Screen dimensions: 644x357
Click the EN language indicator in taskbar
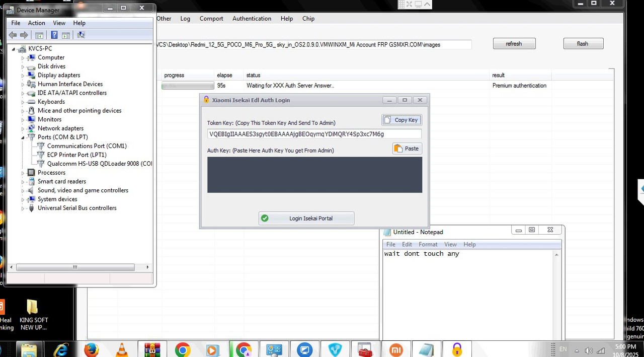pyautogui.click(x=563, y=349)
